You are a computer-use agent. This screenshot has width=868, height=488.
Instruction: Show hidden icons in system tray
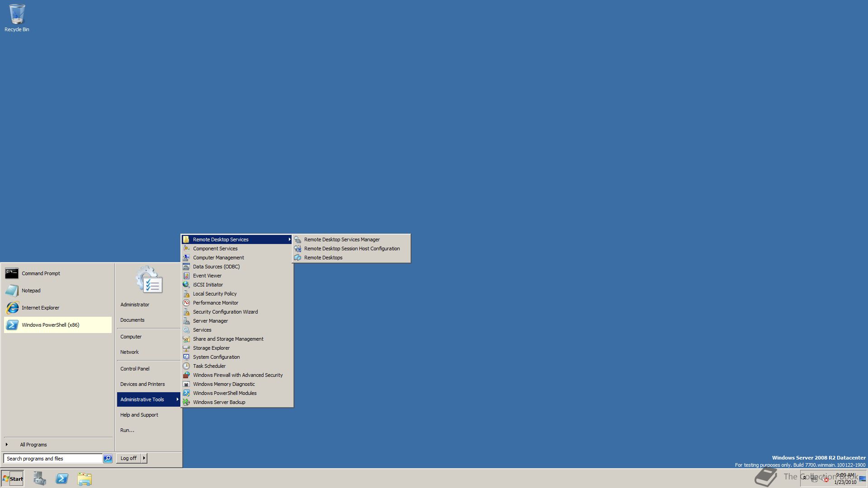[x=804, y=478]
